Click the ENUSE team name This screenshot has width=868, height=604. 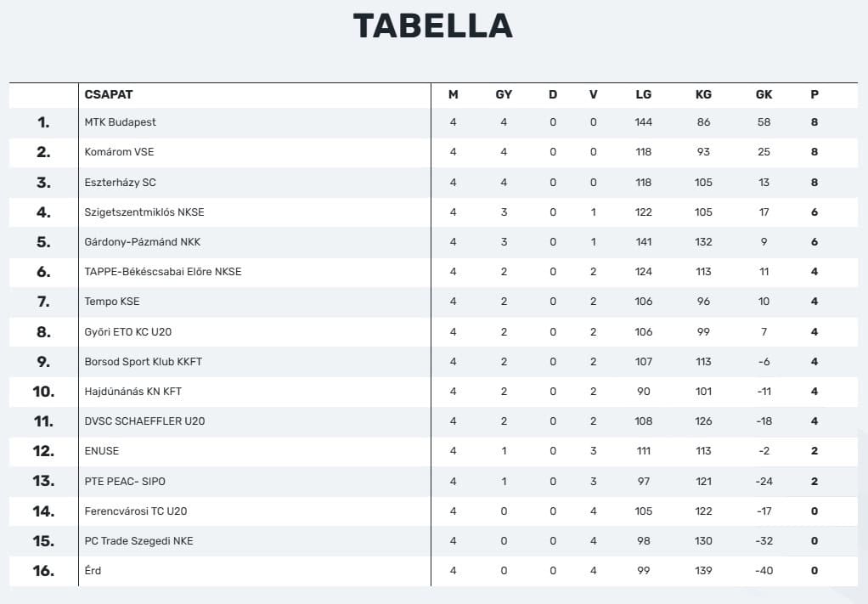102,451
